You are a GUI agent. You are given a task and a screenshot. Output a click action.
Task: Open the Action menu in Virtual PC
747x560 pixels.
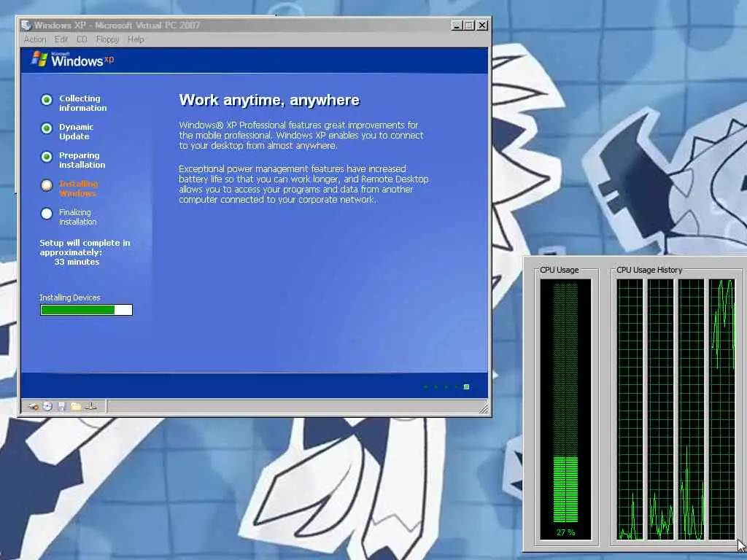(35, 39)
